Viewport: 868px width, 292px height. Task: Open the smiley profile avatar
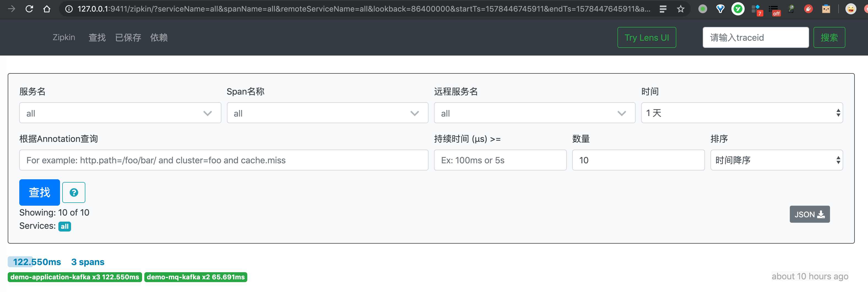851,9
